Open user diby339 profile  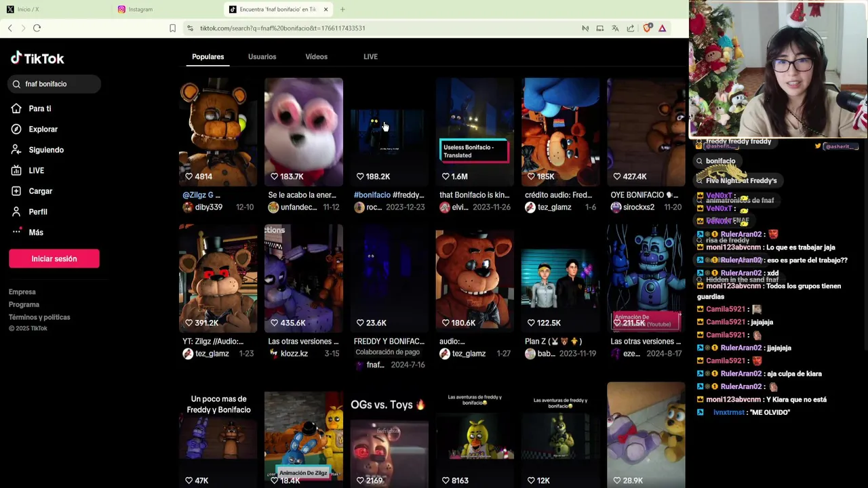click(208, 207)
